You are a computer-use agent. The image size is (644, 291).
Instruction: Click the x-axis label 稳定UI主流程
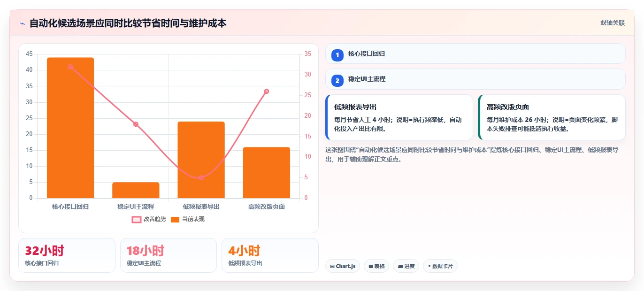[x=136, y=207]
